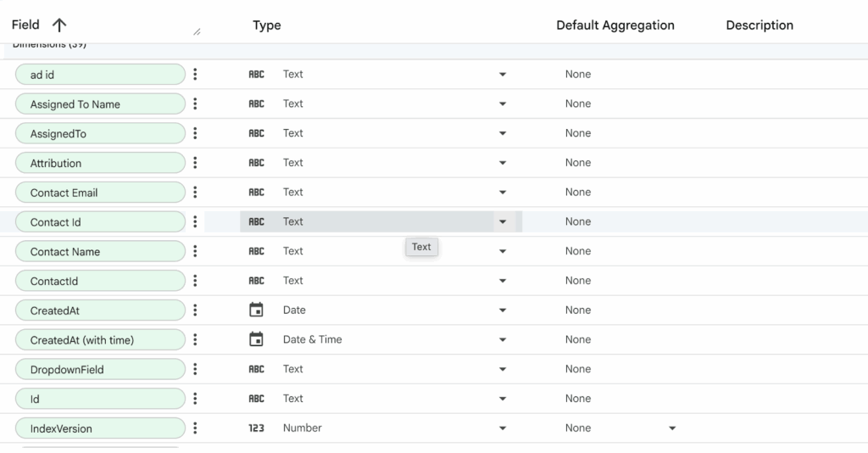Click the ABC type icon for DropdownField
Screen dimensions: 868x453
click(x=256, y=370)
